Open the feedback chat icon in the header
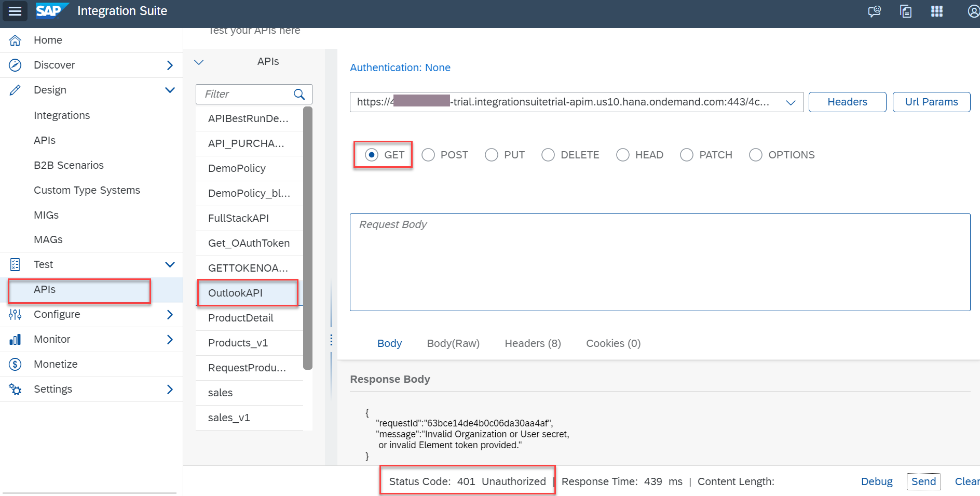This screenshot has height=496, width=980. click(x=875, y=11)
